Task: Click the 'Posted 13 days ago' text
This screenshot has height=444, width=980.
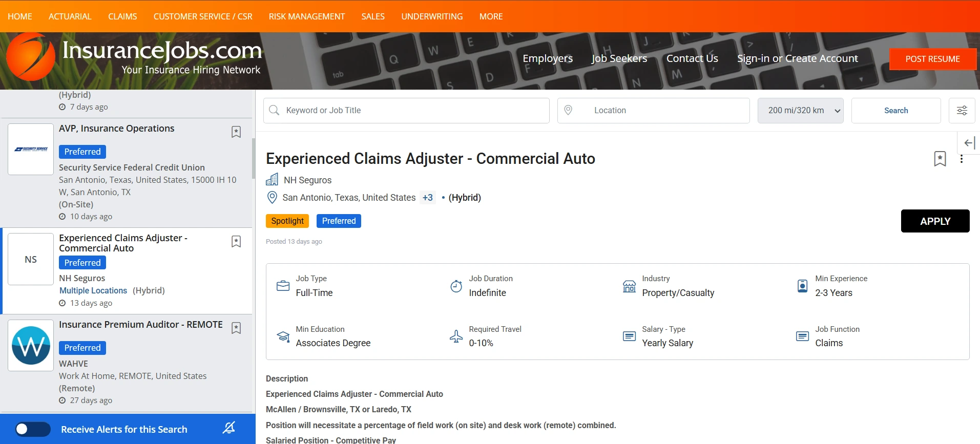Action: 294,242
